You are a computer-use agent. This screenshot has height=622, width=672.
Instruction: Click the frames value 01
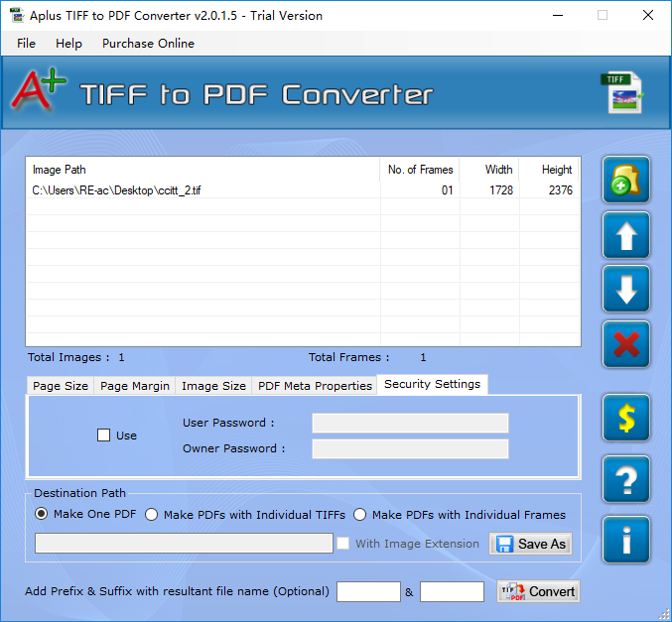447,189
